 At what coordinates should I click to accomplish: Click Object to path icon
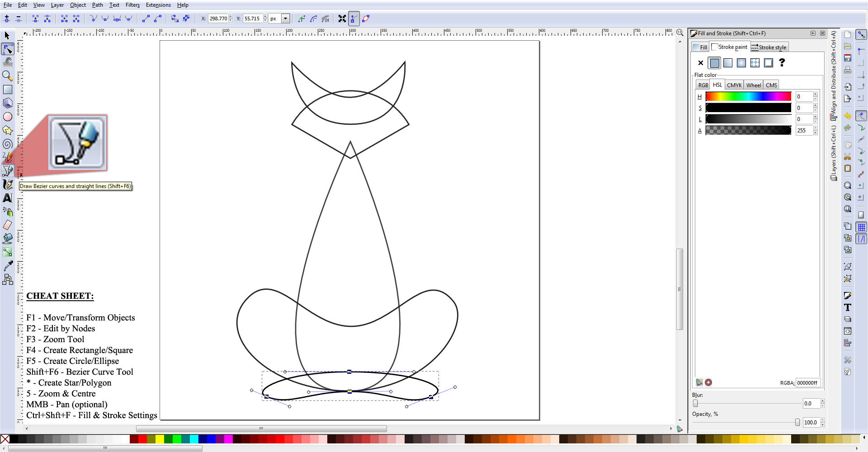pyautogui.click(x=175, y=19)
